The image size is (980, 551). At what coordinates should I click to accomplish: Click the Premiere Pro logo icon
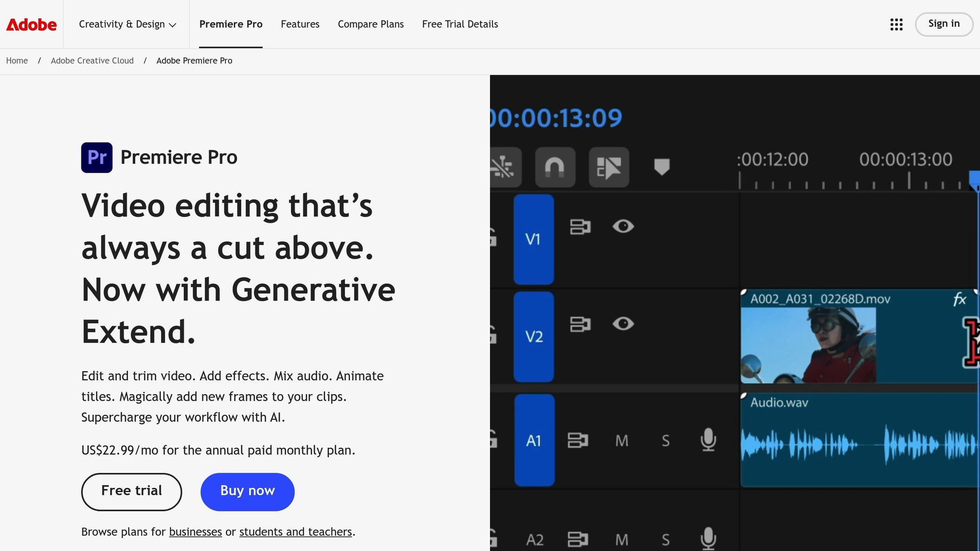coord(96,157)
